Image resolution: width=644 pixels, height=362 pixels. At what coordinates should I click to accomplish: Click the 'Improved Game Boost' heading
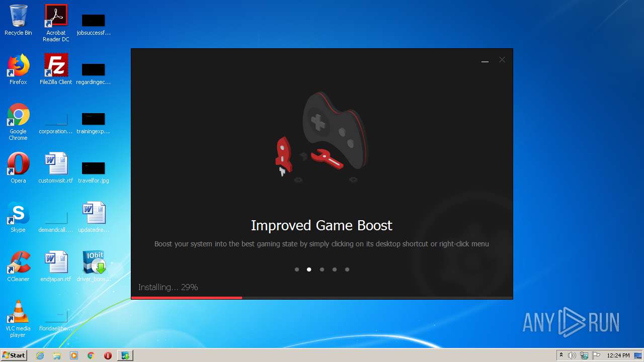321,225
